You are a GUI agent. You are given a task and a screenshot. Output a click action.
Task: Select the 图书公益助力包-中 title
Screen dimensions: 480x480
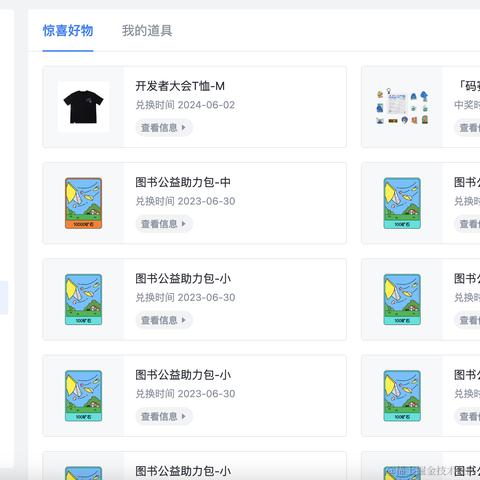click(183, 182)
